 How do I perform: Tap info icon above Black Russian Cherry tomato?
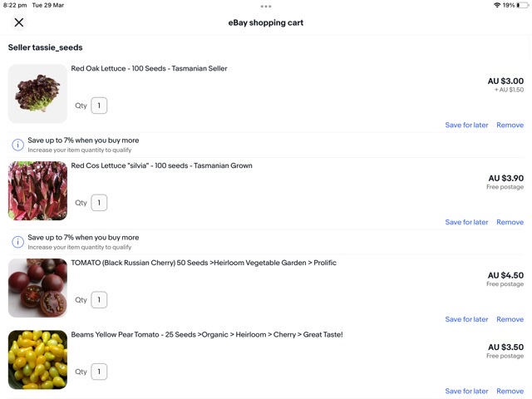[x=17, y=242]
